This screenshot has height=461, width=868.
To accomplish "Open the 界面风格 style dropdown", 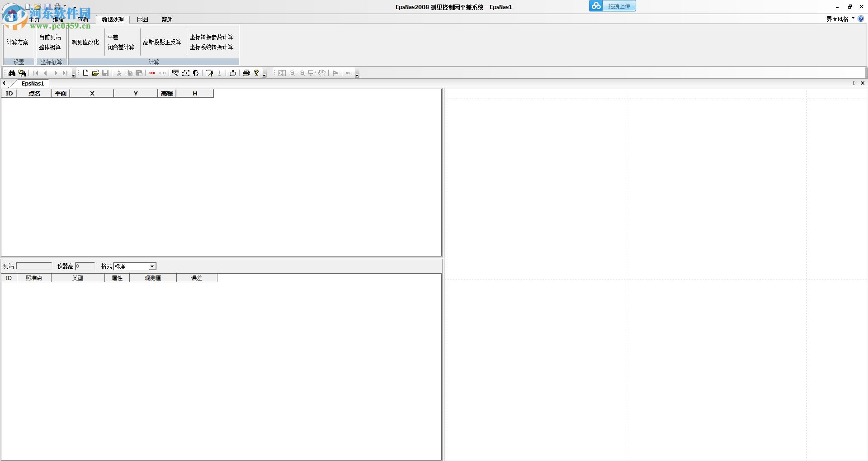I will (840, 19).
